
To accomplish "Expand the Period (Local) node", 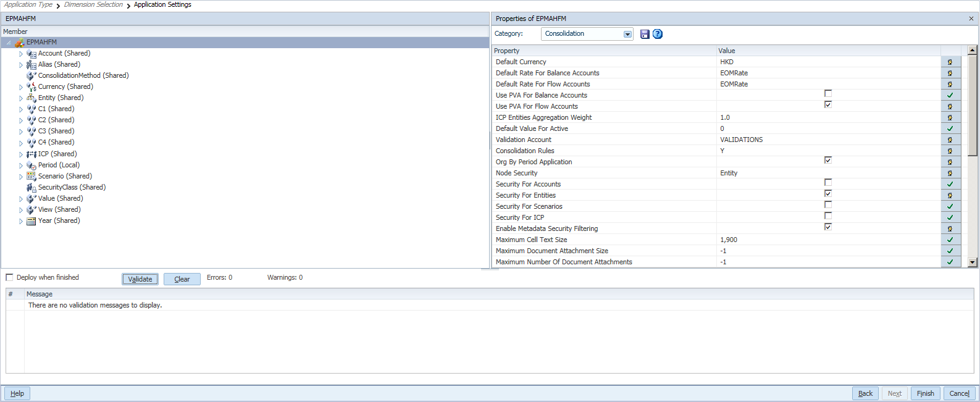I will [20, 165].
